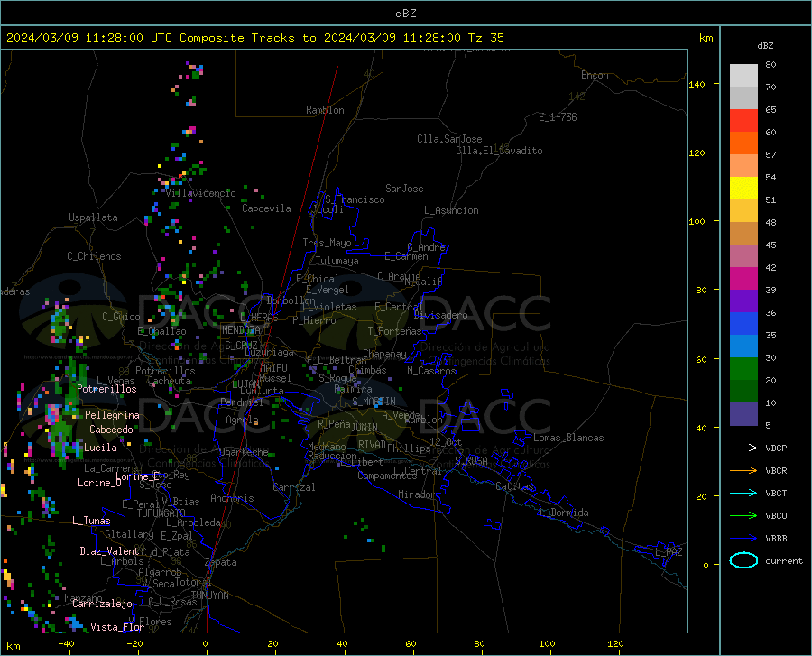This screenshot has width=812, height=656.
Task: Click the Lomas_Blancas place label
Action: coord(568,438)
